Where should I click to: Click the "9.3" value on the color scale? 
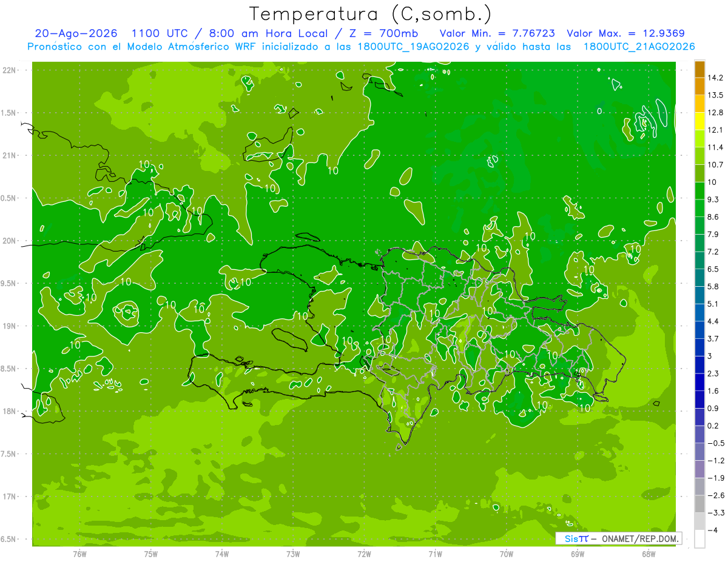713,199
